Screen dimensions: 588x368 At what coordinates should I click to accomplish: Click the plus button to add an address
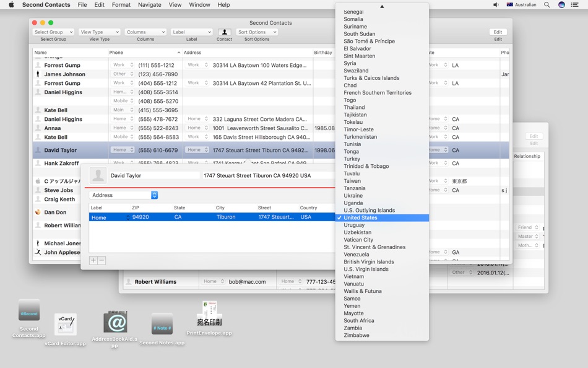click(x=93, y=260)
